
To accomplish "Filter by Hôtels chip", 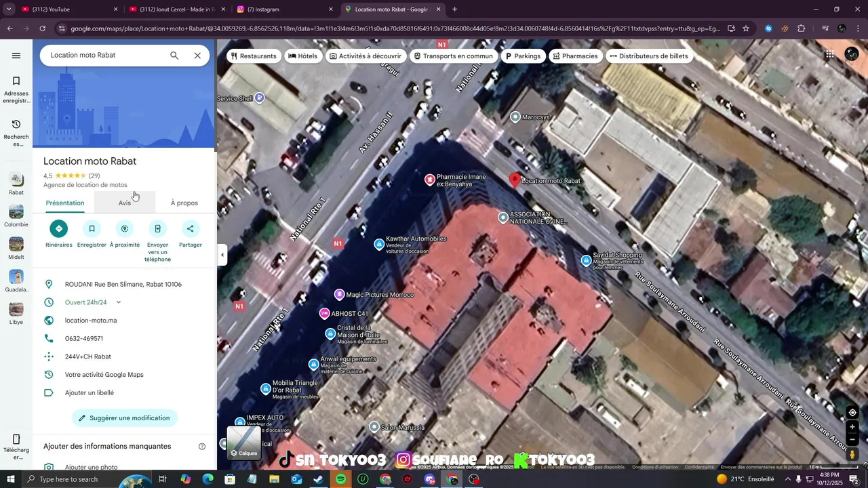I will click(x=302, y=56).
